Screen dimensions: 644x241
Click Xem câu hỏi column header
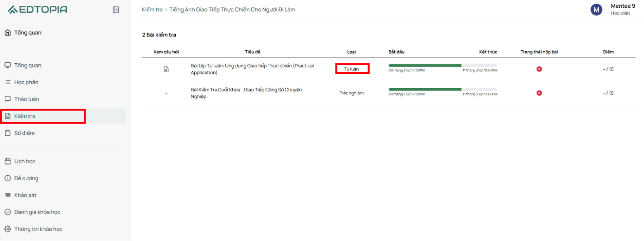166,52
